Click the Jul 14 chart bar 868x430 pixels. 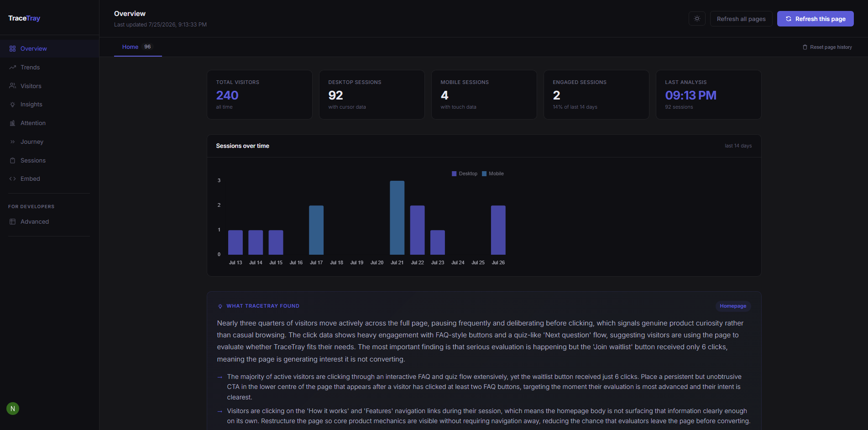[256, 242]
